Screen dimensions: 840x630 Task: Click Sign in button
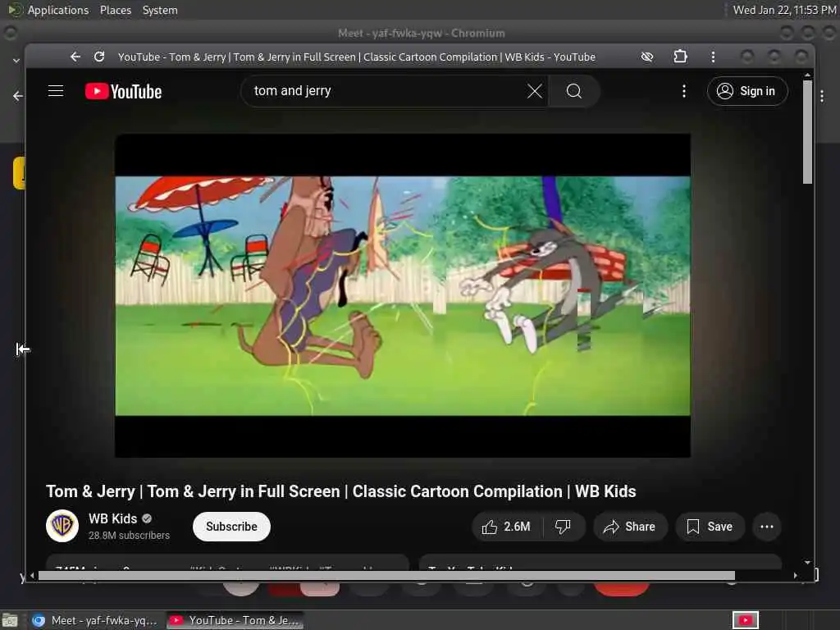(747, 91)
